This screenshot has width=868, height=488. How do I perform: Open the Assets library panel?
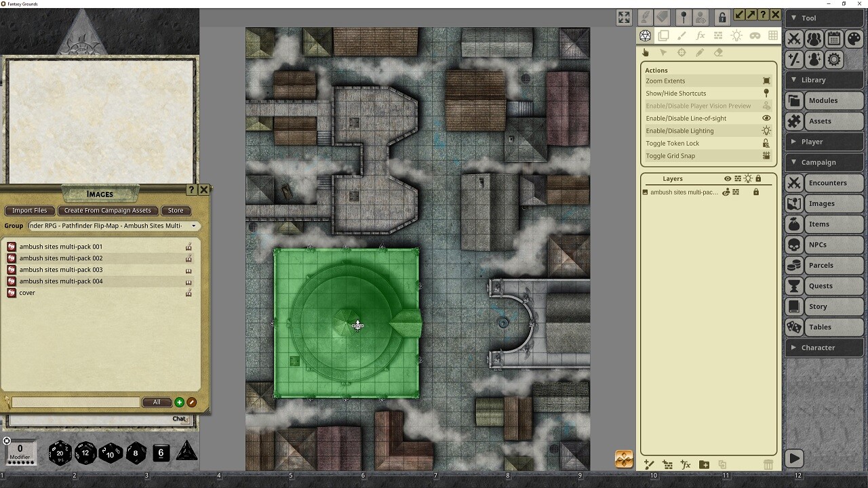tap(824, 121)
